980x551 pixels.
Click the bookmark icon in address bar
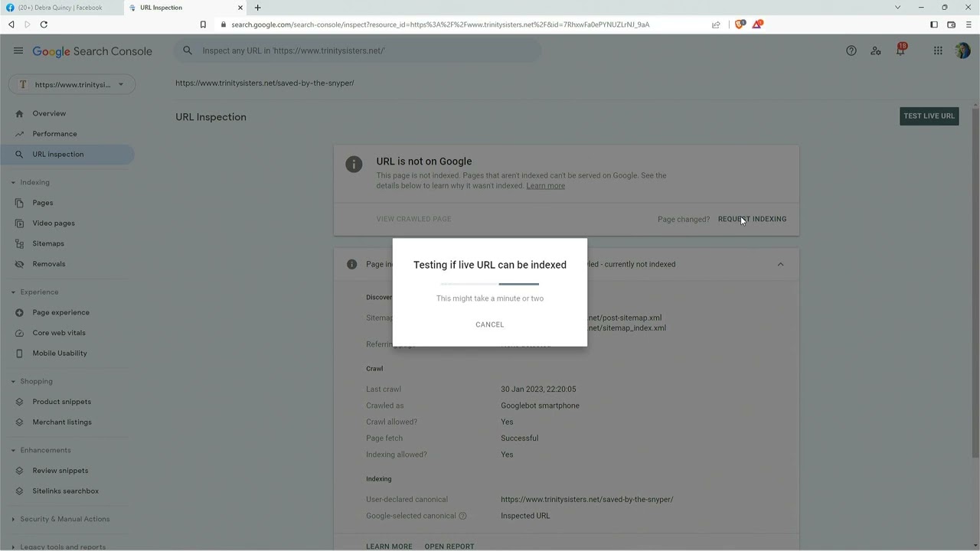[x=203, y=24]
